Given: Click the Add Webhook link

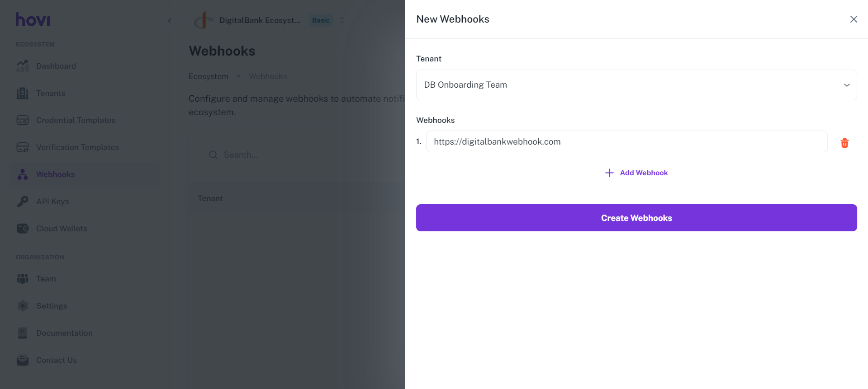Looking at the screenshot, I should [x=636, y=173].
